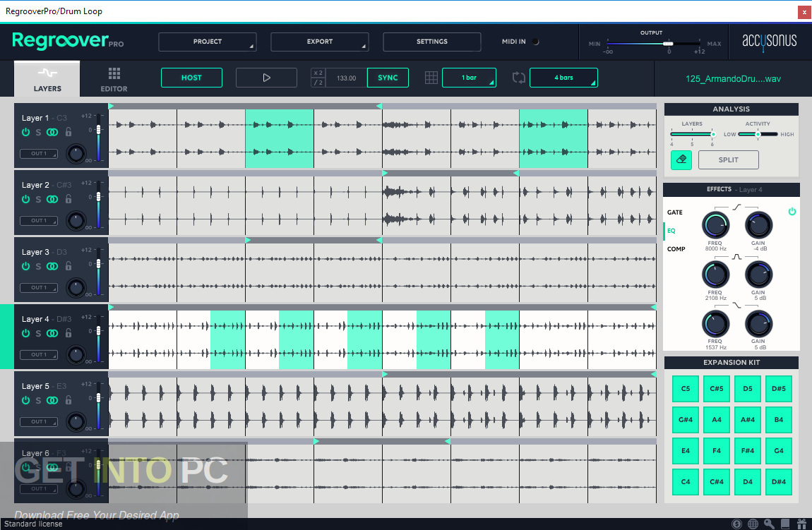This screenshot has width=812, height=530.
Task: Click the ACTIVITY low-high slider
Action: pos(758,134)
